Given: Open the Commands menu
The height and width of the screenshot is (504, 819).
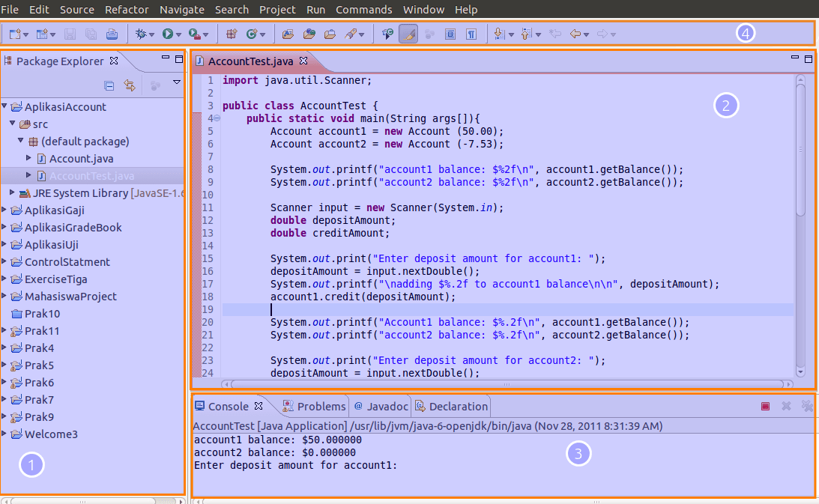Looking at the screenshot, I should [364, 10].
